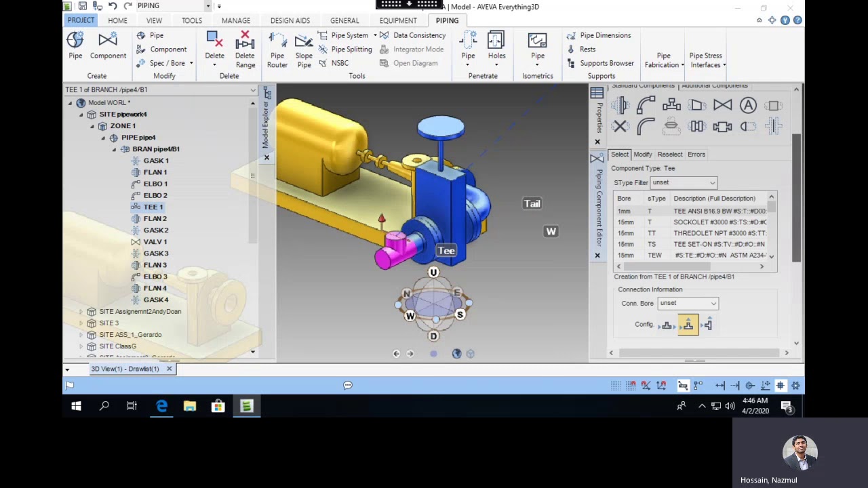Choose the circled A attachment component icon

[748, 105]
